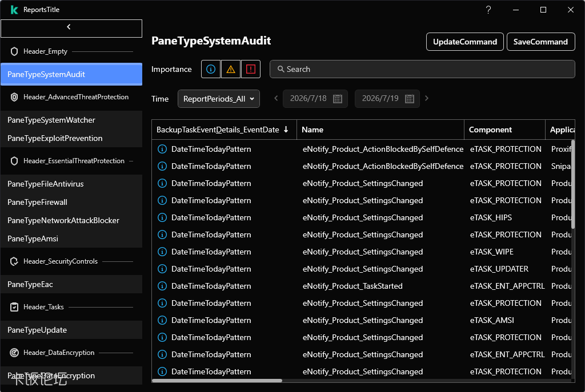Go to the next time period
585x392 pixels.
pos(427,98)
